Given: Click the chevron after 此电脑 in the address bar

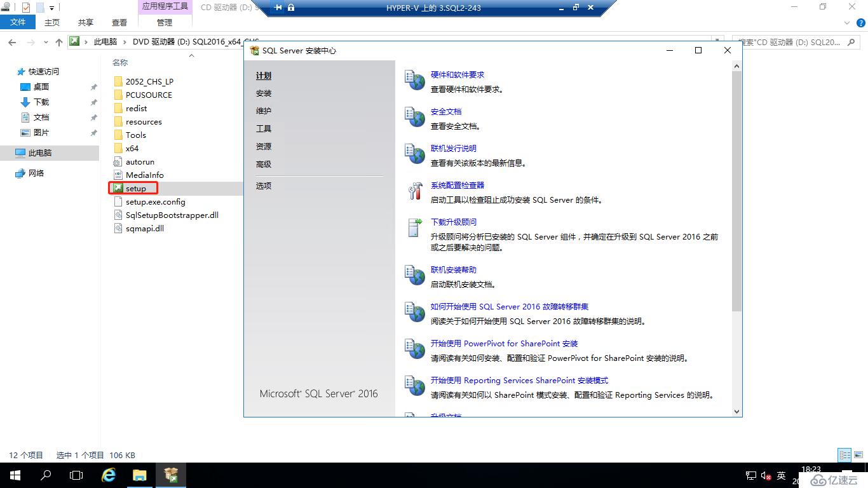Looking at the screenshot, I should point(125,42).
